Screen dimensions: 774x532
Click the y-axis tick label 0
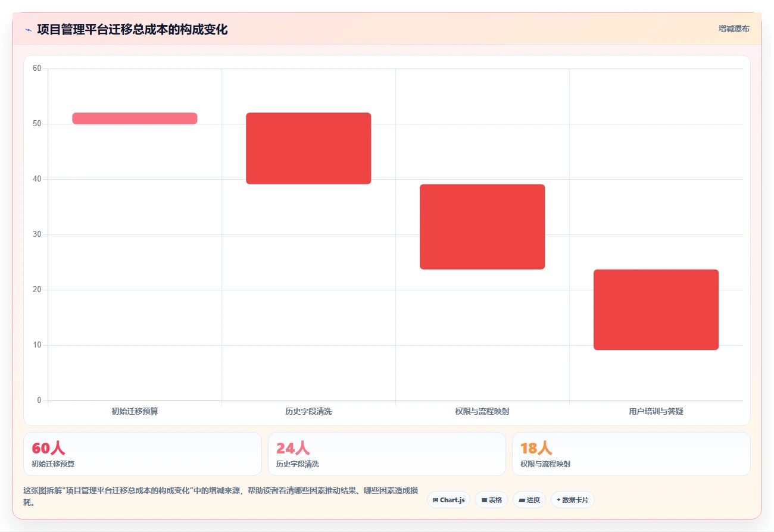point(39,400)
